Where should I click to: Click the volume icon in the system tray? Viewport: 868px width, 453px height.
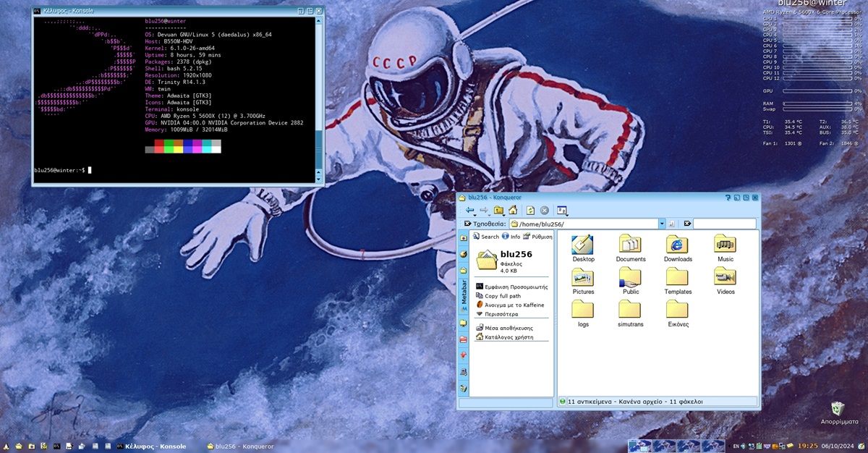click(743, 446)
